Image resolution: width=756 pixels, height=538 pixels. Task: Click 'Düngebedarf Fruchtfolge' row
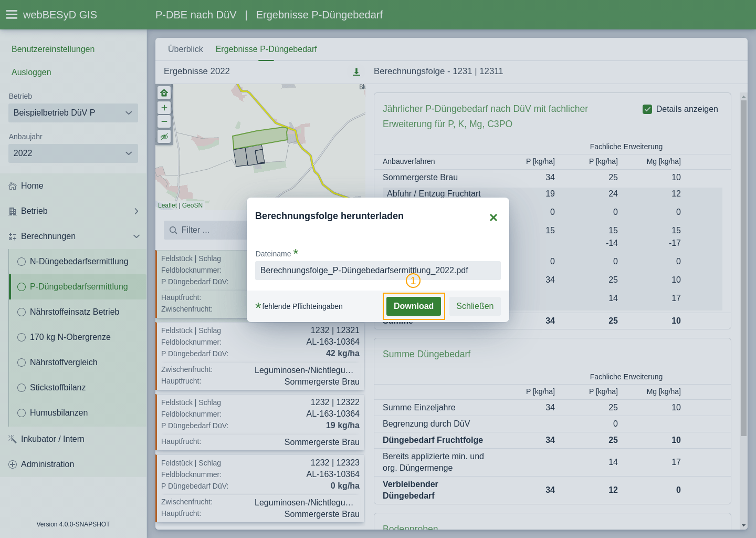tap(552, 440)
